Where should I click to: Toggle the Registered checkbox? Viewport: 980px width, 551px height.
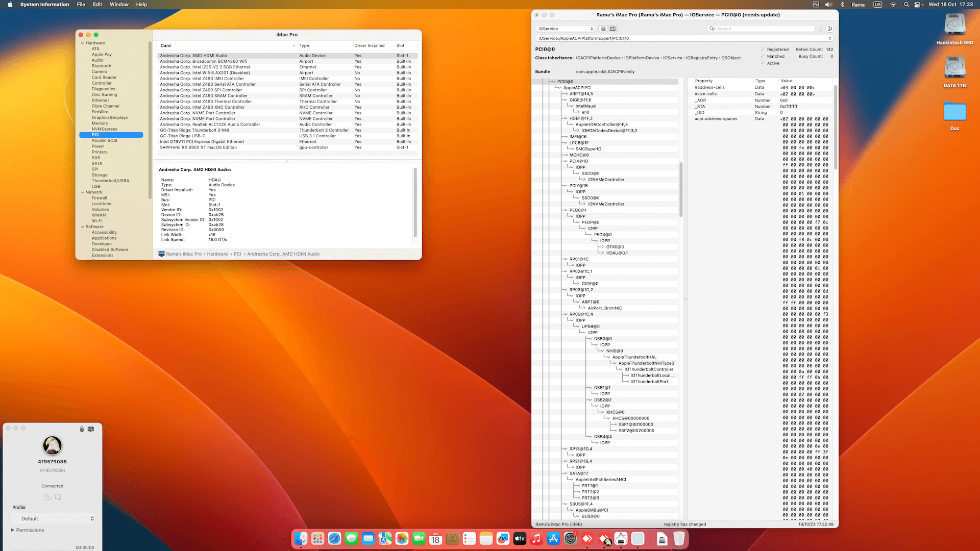[x=763, y=49]
